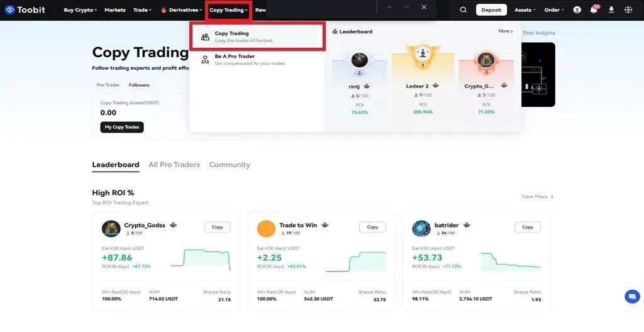Click the flame icon beside Derivatives
Image resolution: width=644 pixels, height=332 pixels.
tap(164, 10)
